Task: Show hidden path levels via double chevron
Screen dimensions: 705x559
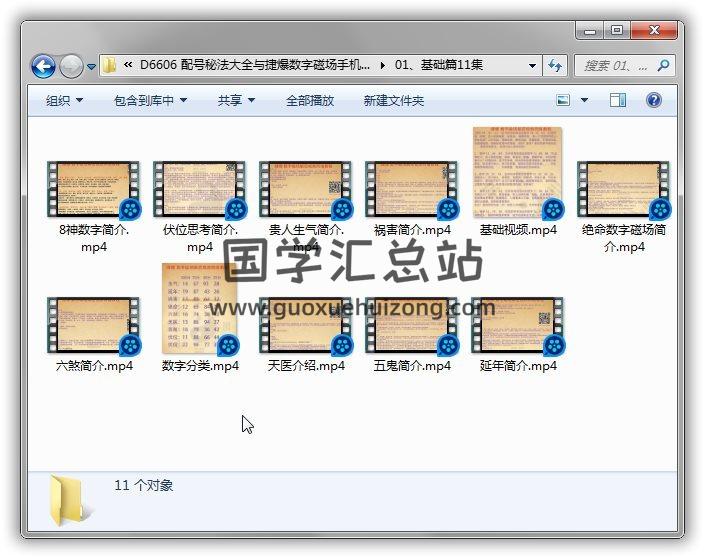Action: point(128,65)
